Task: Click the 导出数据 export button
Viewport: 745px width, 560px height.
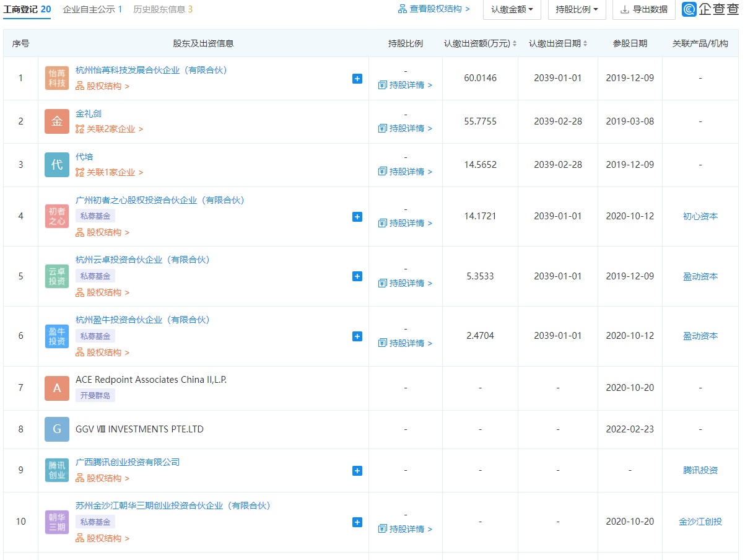Action: (x=644, y=9)
